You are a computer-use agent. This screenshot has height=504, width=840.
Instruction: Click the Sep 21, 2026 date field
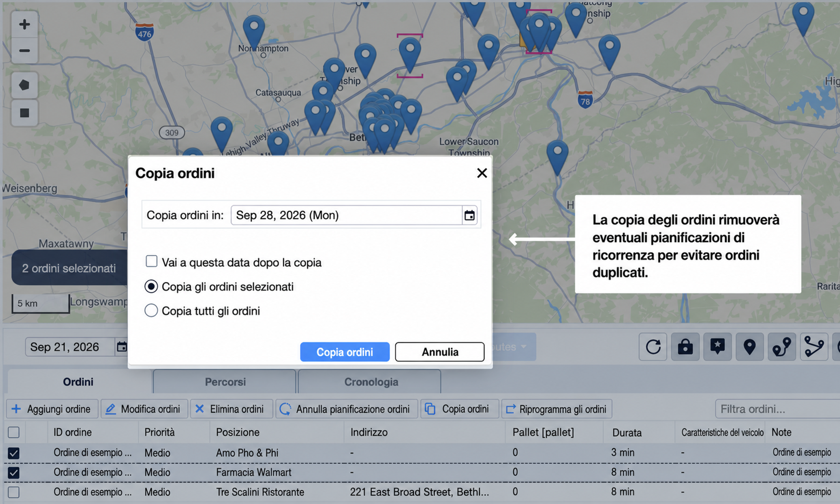70,347
